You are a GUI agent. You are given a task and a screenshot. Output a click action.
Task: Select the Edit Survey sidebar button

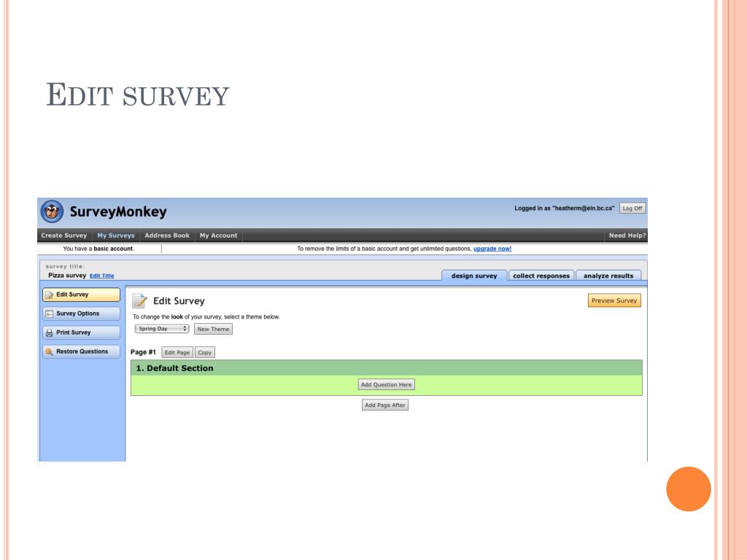point(82,295)
